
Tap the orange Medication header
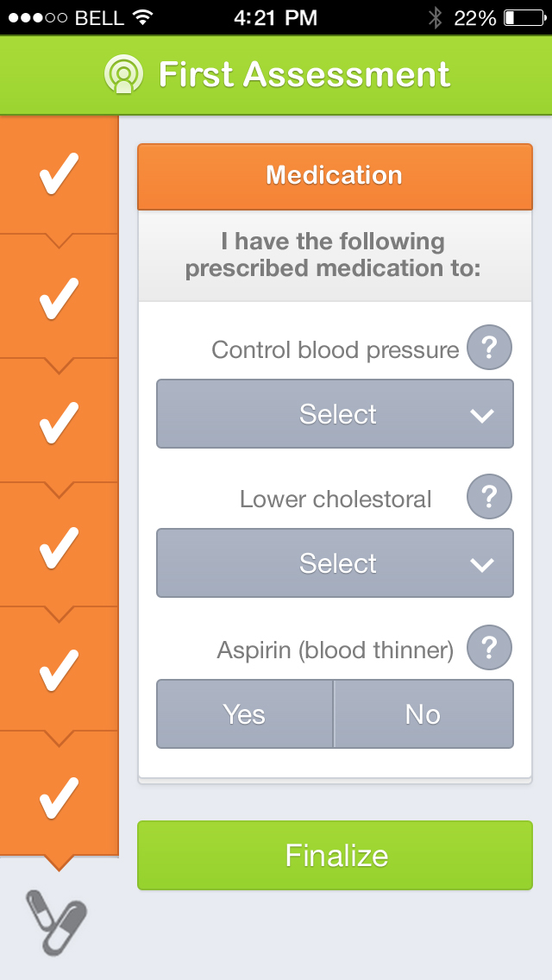point(335,176)
